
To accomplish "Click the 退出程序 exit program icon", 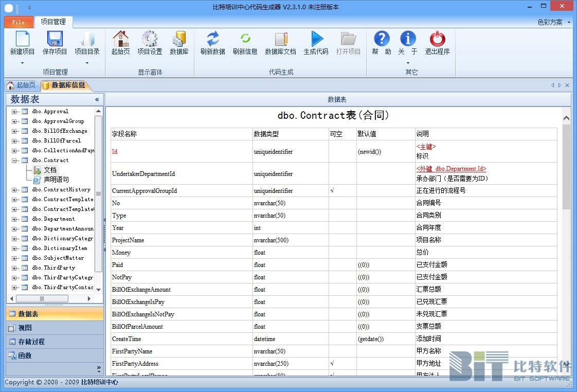I will pyautogui.click(x=437, y=39).
